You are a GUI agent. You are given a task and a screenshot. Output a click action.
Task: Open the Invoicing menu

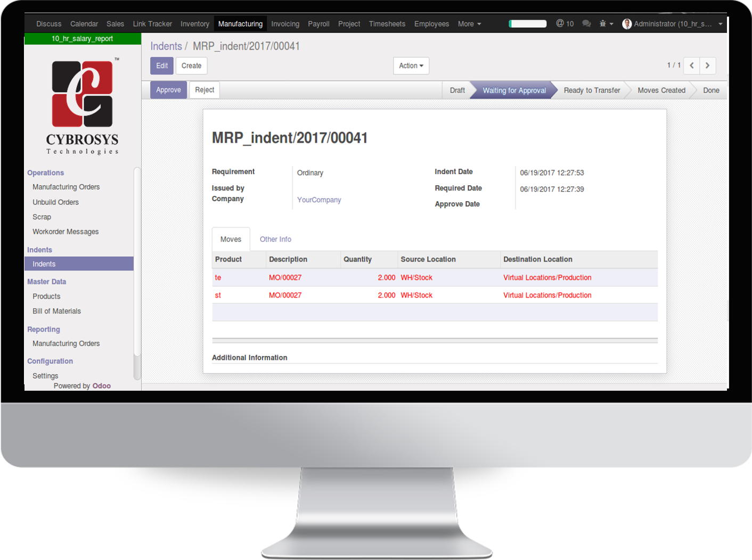point(285,24)
